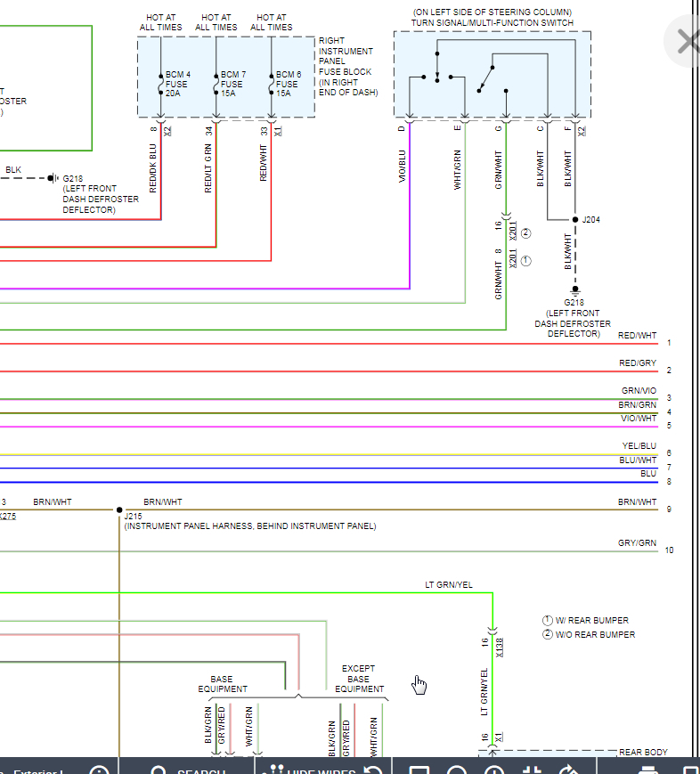Click the reset/undo arrow icon
The width and height of the screenshot is (700, 774).
(x=374, y=768)
